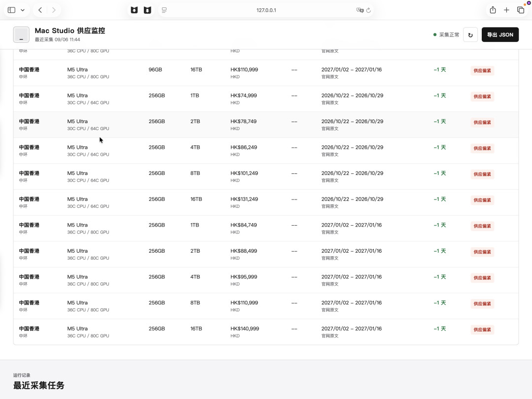Viewport: 532px width, 399px height.
Task: Select the HK$88,499 price cell
Action: click(x=244, y=251)
